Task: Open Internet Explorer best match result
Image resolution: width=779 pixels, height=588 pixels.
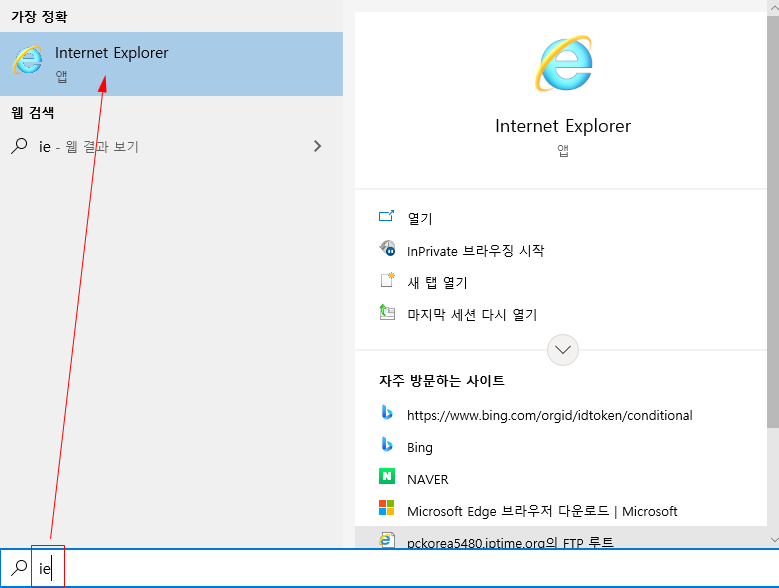Action: [x=171, y=64]
